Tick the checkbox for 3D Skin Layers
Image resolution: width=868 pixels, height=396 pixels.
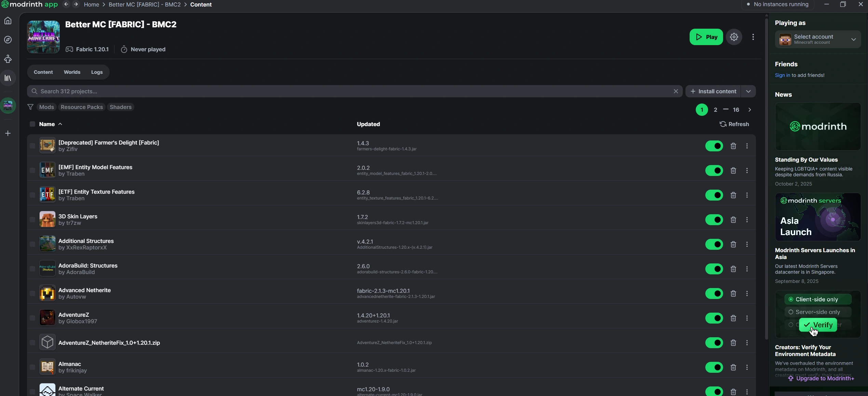click(x=32, y=220)
